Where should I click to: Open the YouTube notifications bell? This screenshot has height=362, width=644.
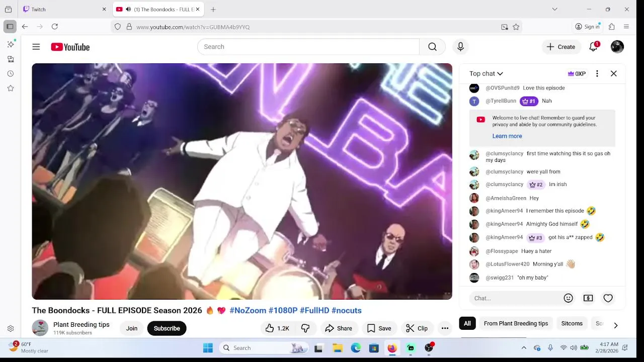pos(594,47)
